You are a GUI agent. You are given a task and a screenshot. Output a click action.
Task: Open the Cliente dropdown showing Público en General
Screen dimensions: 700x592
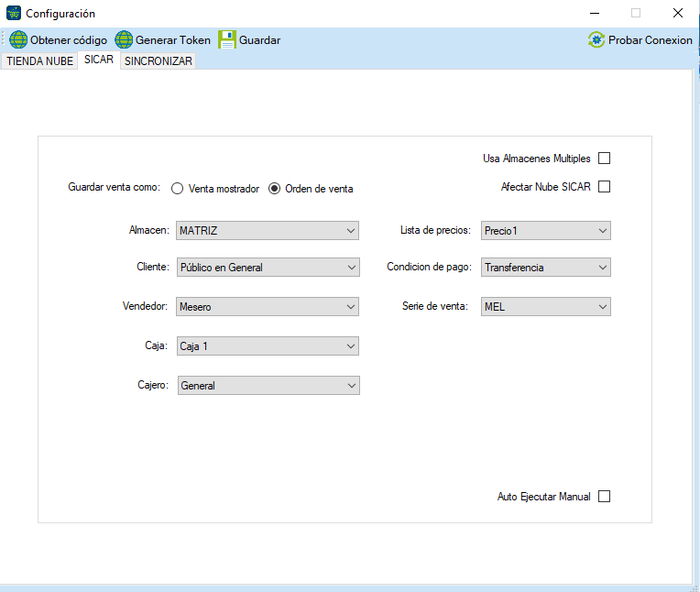pyautogui.click(x=268, y=267)
